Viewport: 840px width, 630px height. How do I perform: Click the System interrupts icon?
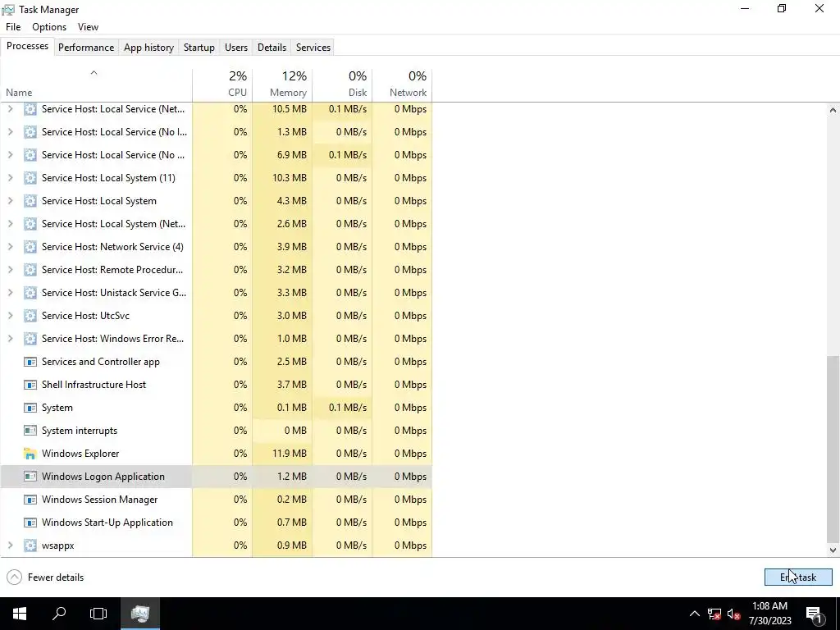tap(30, 431)
